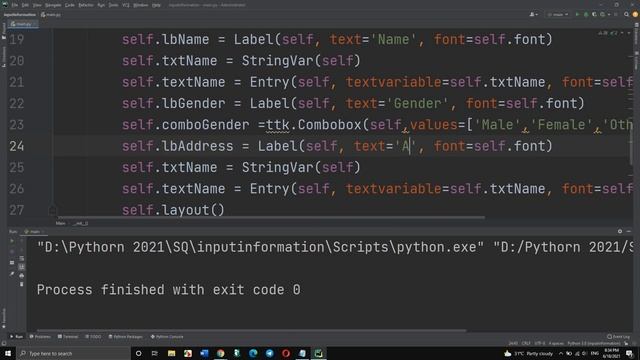Image resolution: width=640 pixels, height=360 pixels.
Task: Open Windows Start menu
Action: [x=7, y=353]
